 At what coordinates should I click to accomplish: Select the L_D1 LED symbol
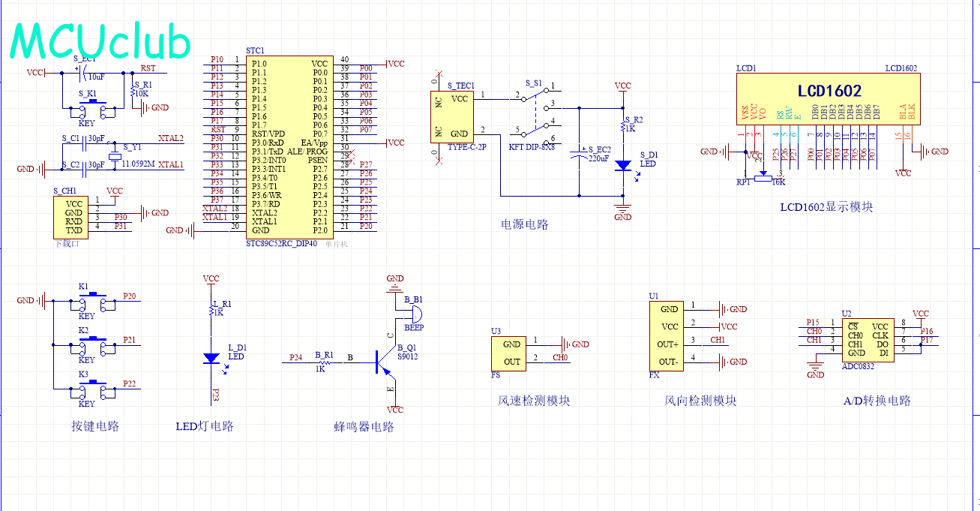tap(211, 359)
